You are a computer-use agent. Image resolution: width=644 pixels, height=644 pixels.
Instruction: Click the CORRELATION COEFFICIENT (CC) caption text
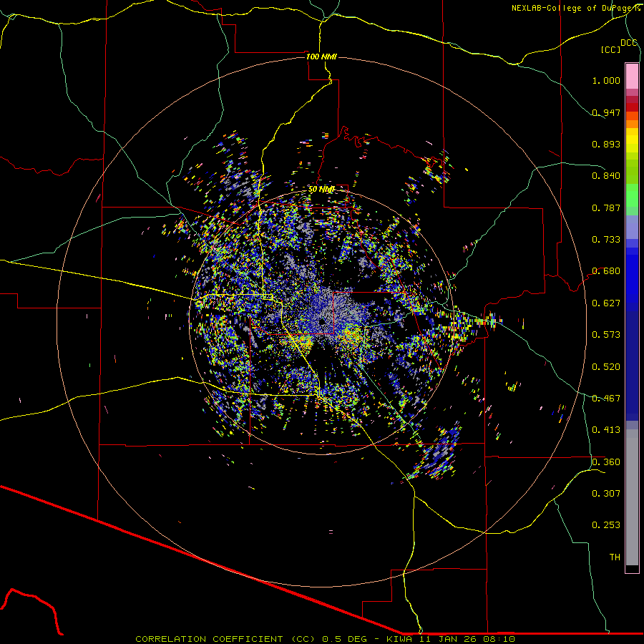[225, 639]
